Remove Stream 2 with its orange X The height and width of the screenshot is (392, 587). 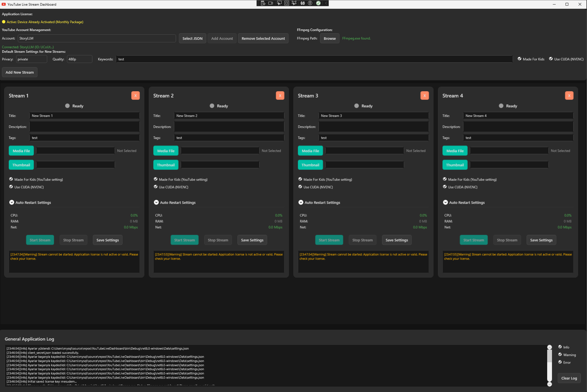280,96
